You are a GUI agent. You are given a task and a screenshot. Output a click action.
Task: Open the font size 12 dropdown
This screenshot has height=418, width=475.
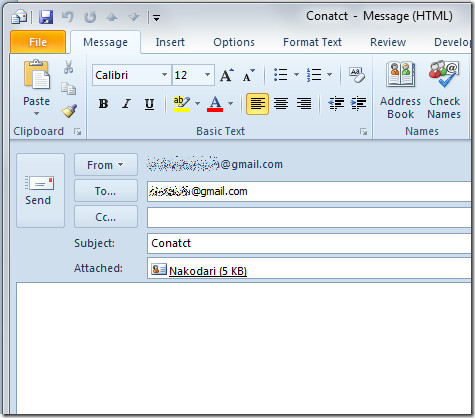(207, 75)
